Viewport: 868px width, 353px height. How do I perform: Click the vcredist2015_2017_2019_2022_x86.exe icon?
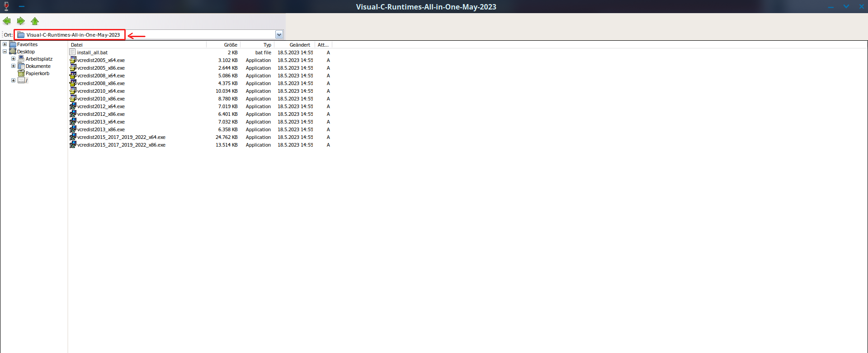(72, 145)
